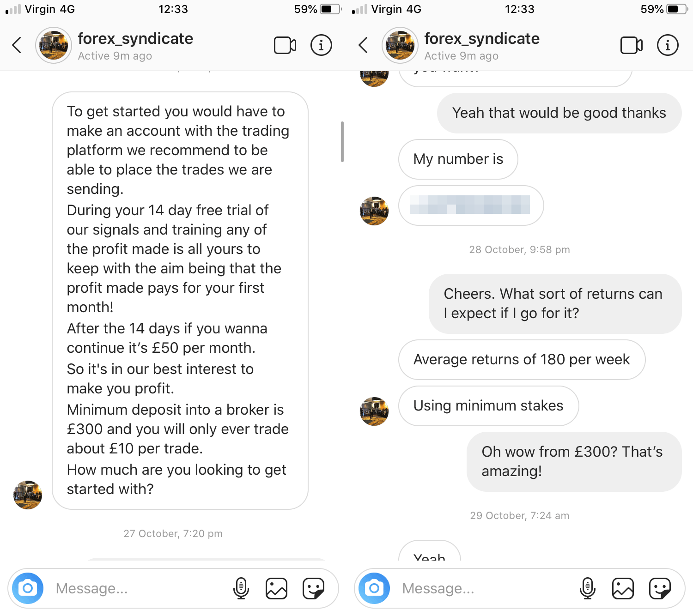The image size is (693, 616).
Task: Start video call in left chat header
Action: [x=285, y=45]
